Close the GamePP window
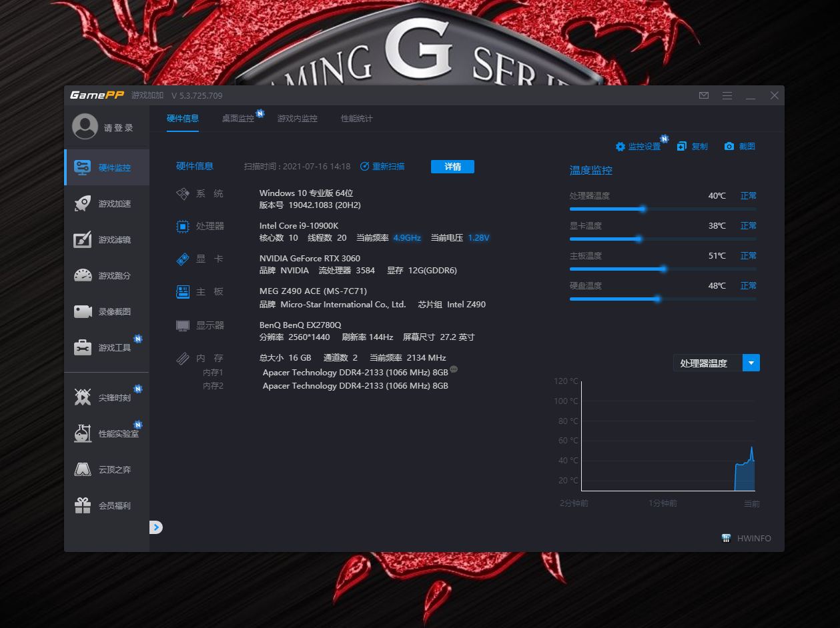The height and width of the screenshot is (628, 840). (775, 96)
